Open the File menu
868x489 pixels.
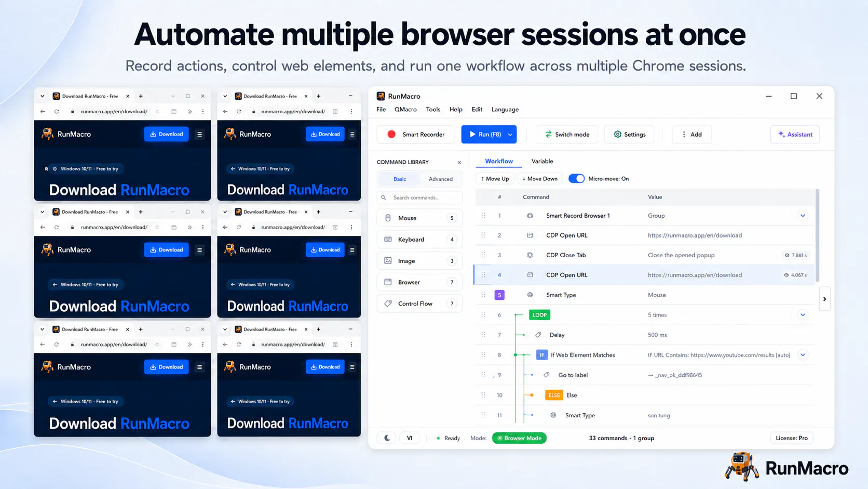point(381,110)
